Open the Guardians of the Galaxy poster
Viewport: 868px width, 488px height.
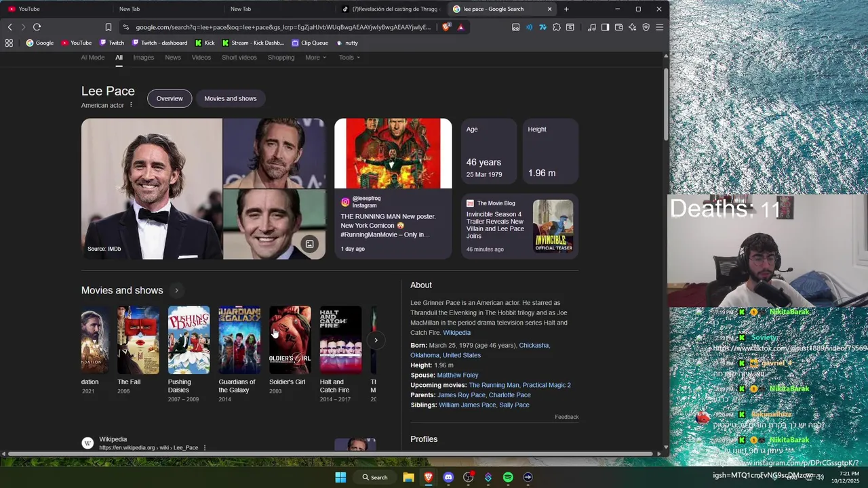(239, 340)
